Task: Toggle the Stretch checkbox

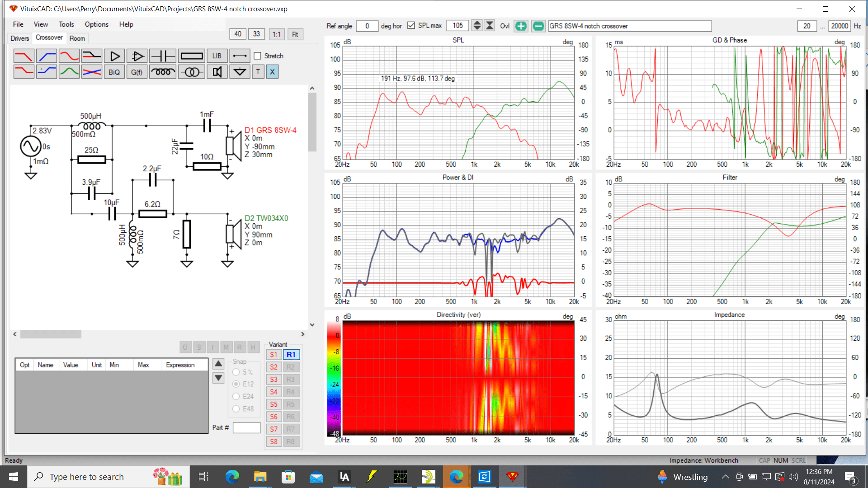Action: (x=258, y=56)
